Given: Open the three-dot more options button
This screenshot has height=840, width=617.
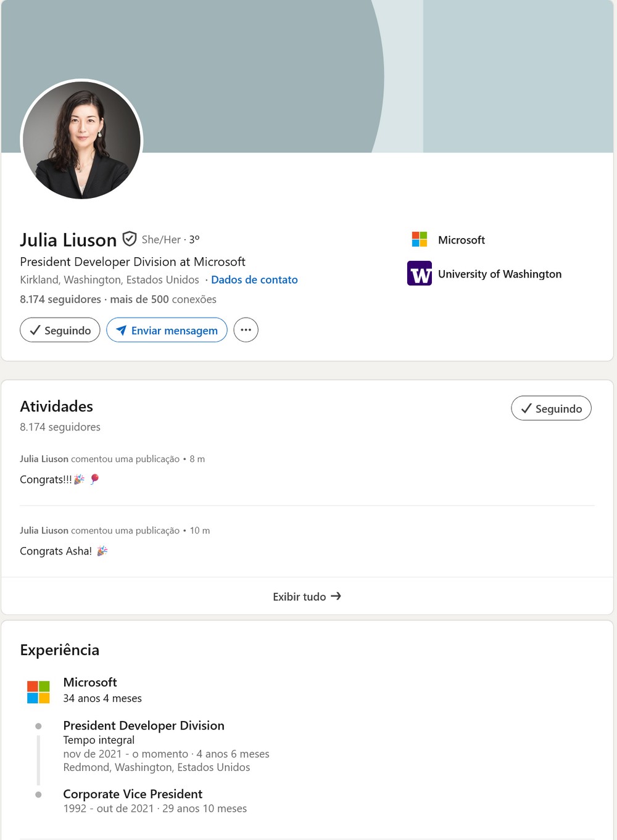Looking at the screenshot, I should click(x=246, y=330).
